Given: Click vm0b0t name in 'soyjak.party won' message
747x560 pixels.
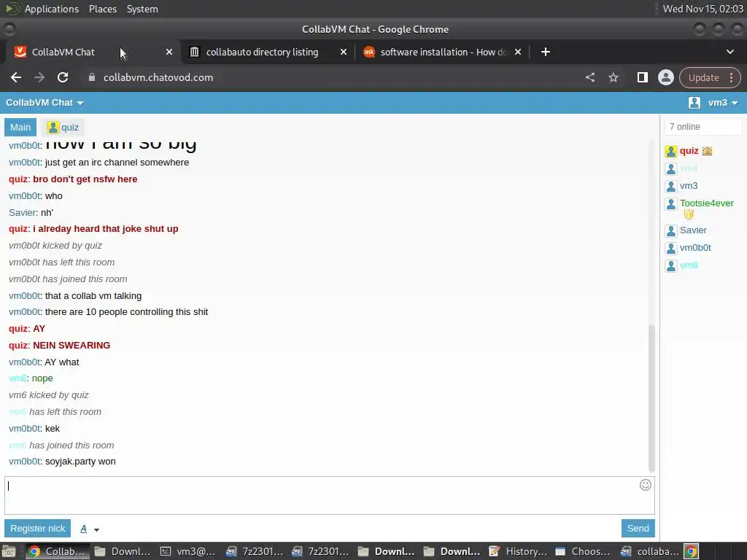Looking at the screenshot, I should (24, 462).
